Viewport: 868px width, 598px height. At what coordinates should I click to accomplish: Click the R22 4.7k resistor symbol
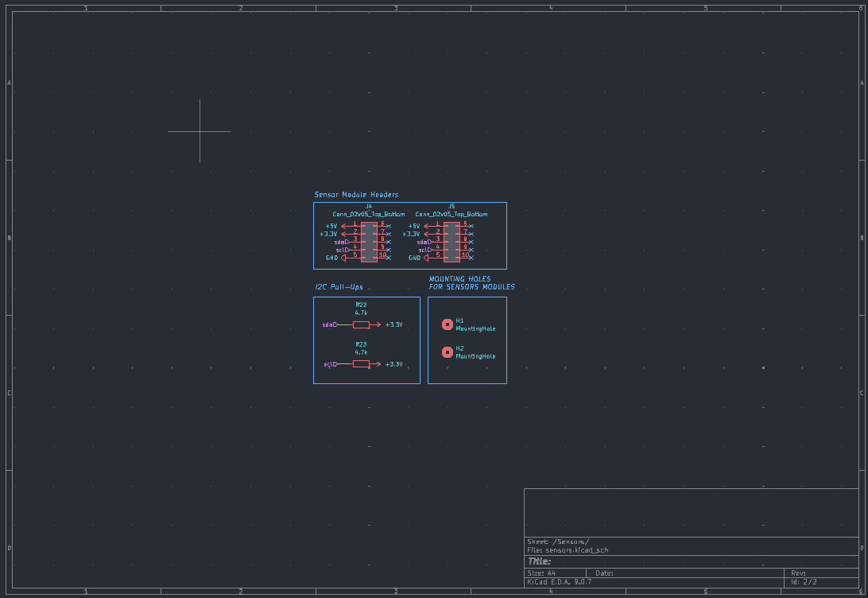[361, 324]
